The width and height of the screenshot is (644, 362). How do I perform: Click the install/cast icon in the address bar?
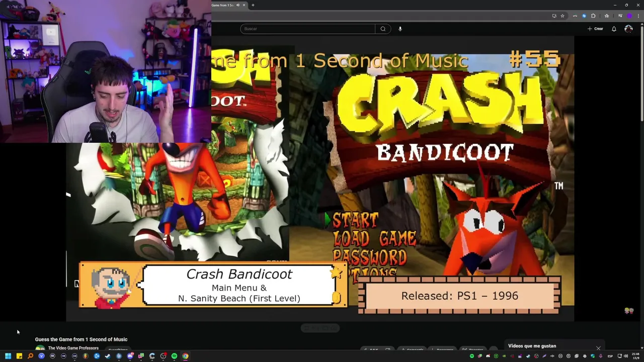pyautogui.click(x=554, y=16)
